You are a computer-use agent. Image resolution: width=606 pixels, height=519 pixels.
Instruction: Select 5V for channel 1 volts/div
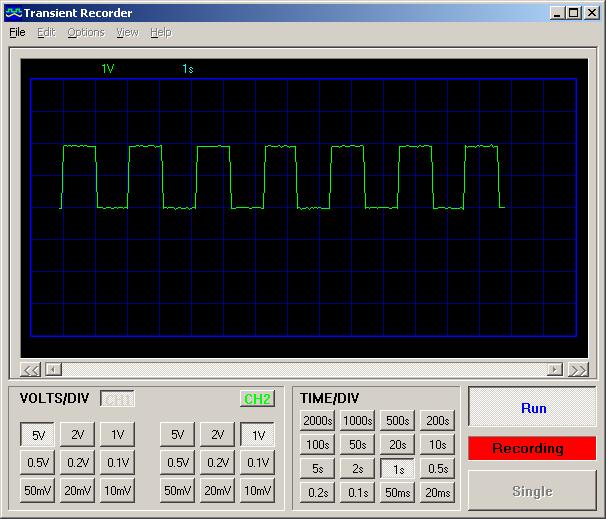(x=37, y=435)
